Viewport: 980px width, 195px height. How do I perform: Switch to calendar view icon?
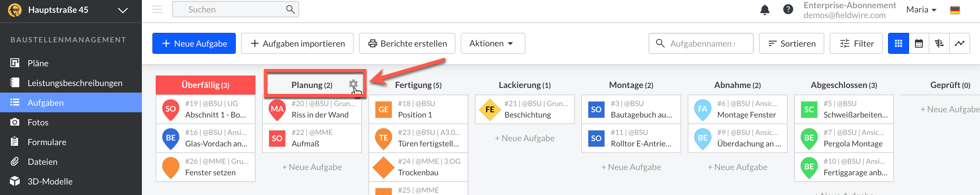919,44
